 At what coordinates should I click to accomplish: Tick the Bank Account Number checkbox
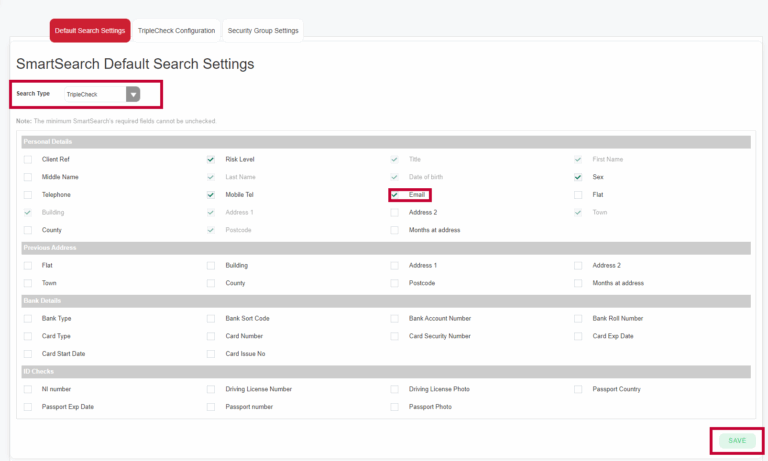click(394, 318)
